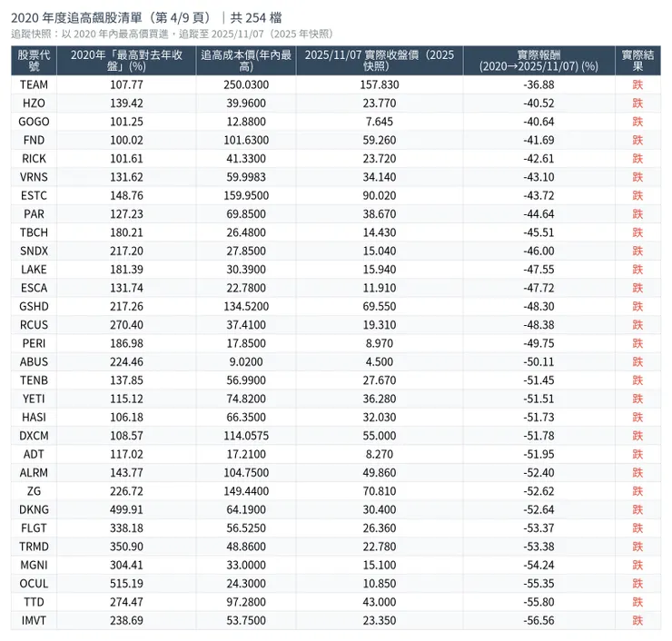This screenshot has width=672, height=641.
Task: Click the 33.0000 cost for MGNI
Action: [x=246, y=565]
